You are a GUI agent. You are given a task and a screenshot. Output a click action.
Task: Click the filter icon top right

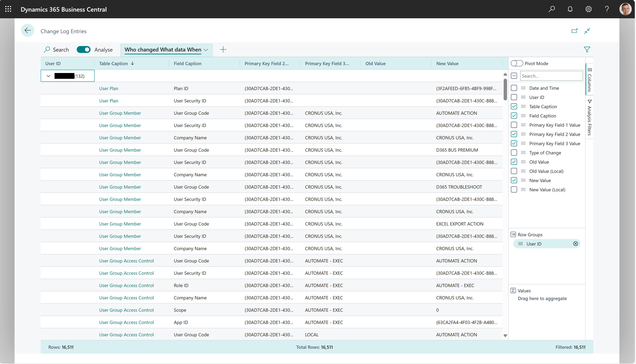pyautogui.click(x=587, y=49)
